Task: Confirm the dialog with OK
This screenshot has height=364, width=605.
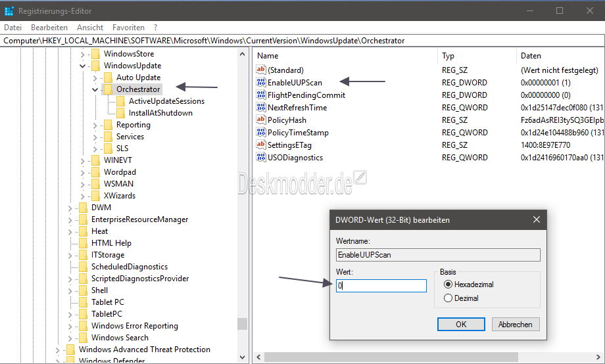Action: click(461, 325)
